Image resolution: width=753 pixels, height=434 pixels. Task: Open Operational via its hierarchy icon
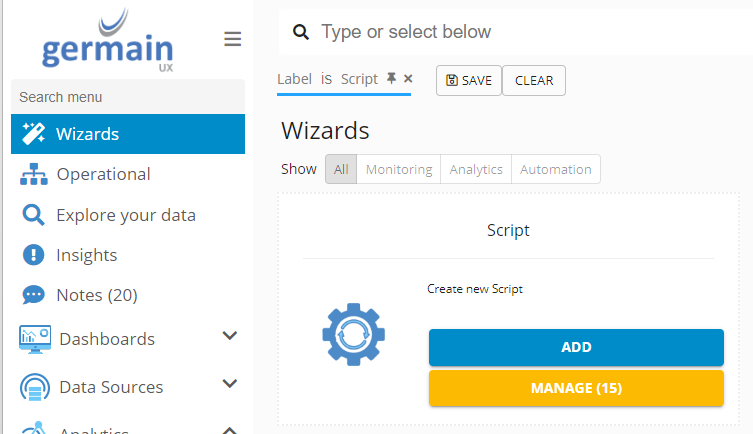(34, 174)
